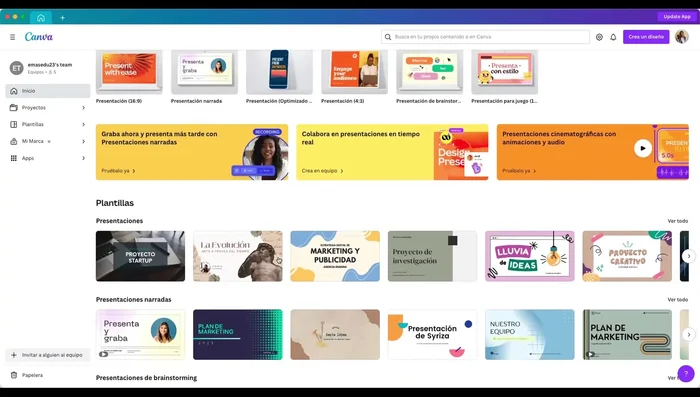Click the Mi Marca brand icon

[14, 141]
